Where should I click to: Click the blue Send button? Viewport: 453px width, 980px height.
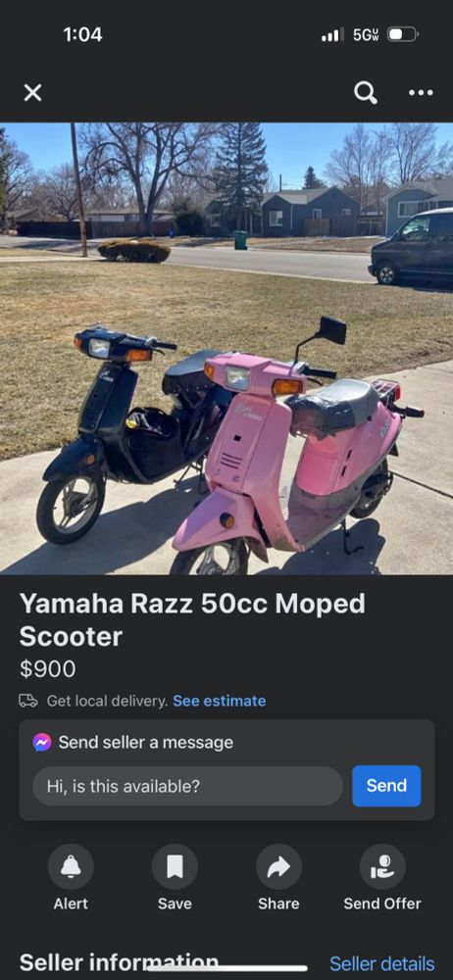(386, 786)
